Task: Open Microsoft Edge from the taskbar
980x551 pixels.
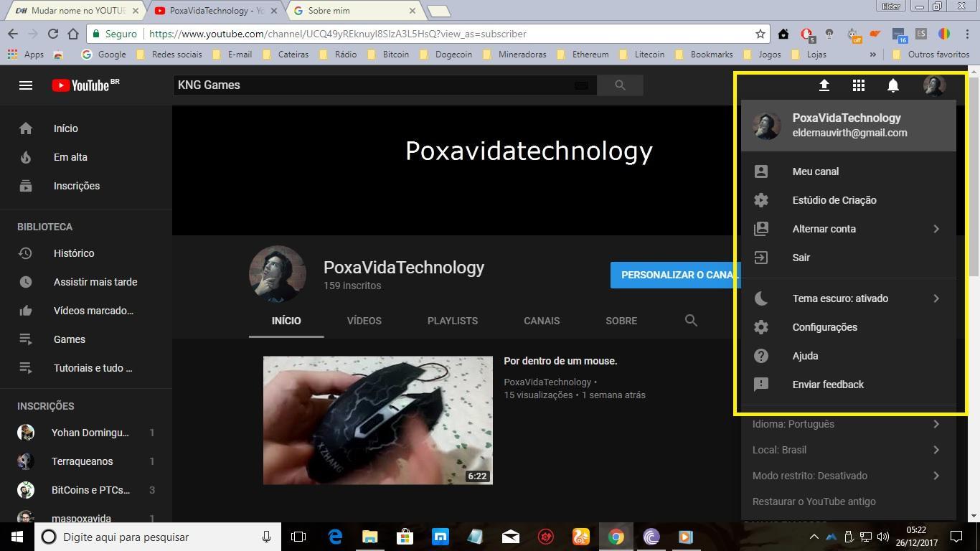Action: (335, 537)
